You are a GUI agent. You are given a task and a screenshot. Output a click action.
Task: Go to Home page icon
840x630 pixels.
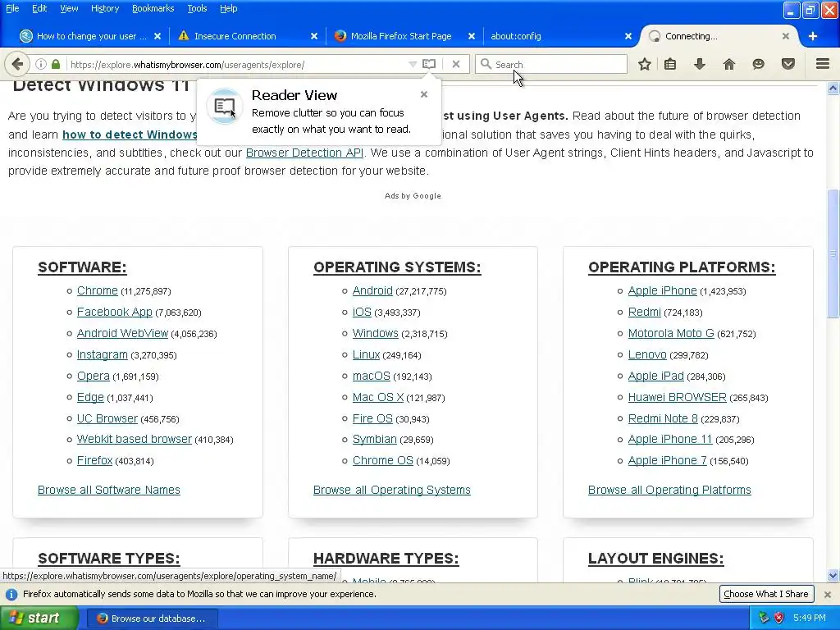[729, 64]
